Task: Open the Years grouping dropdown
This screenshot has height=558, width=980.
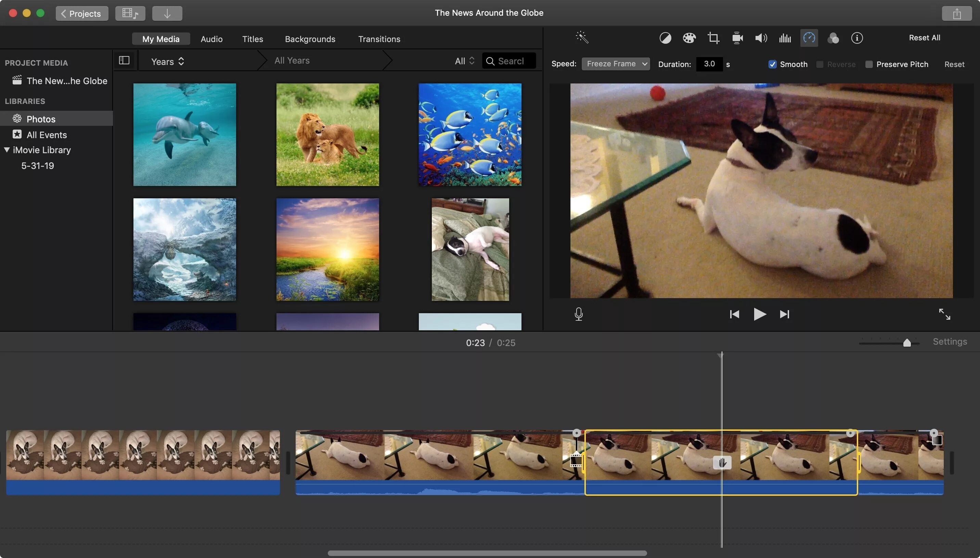Action: click(168, 61)
